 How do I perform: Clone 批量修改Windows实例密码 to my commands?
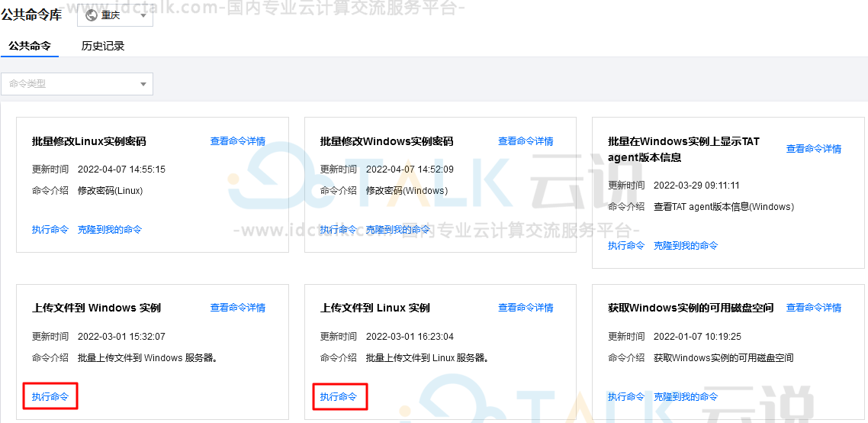point(398,230)
